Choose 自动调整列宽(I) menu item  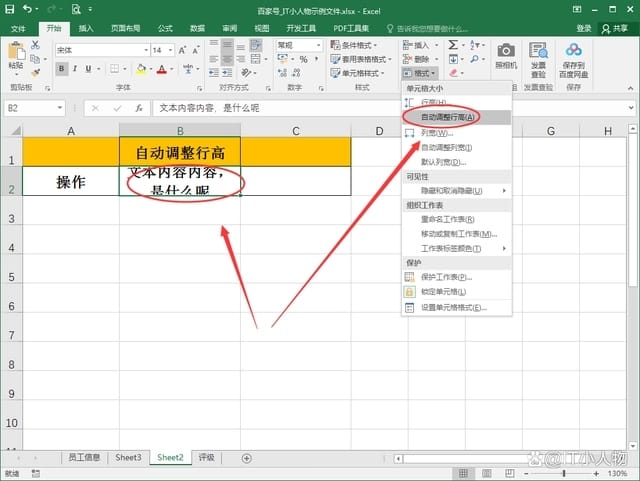pyautogui.click(x=456, y=147)
